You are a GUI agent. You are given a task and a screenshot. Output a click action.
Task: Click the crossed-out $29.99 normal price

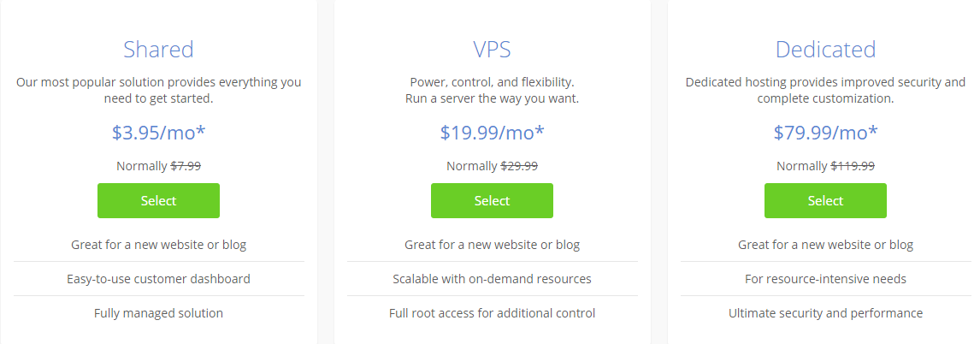tap(519, 166)
